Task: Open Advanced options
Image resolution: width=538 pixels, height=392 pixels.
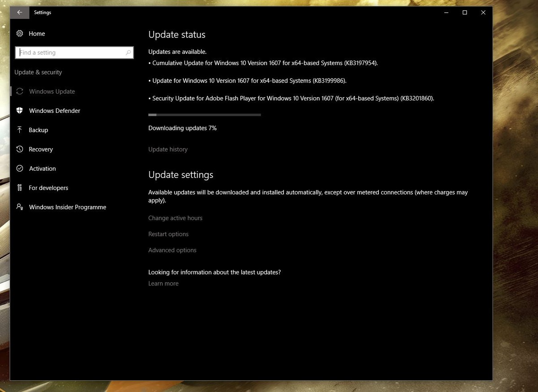Action: (x=172, y=250)
